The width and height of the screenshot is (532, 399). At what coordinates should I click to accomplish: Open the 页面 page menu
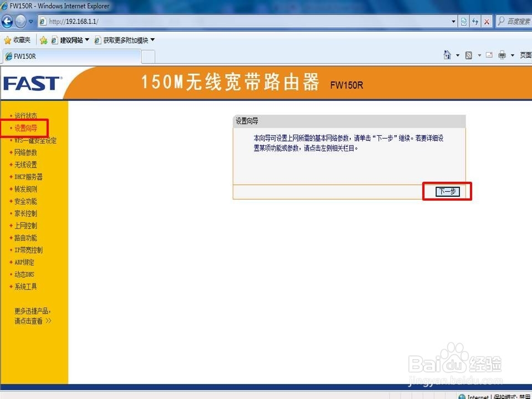(525, 55)
